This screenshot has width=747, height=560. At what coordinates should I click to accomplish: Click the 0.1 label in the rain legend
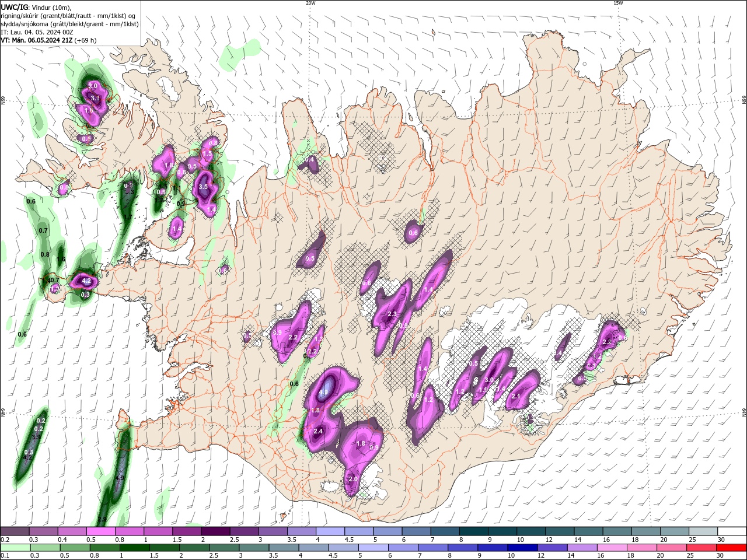pyautogui.click(x=5, y=556)
